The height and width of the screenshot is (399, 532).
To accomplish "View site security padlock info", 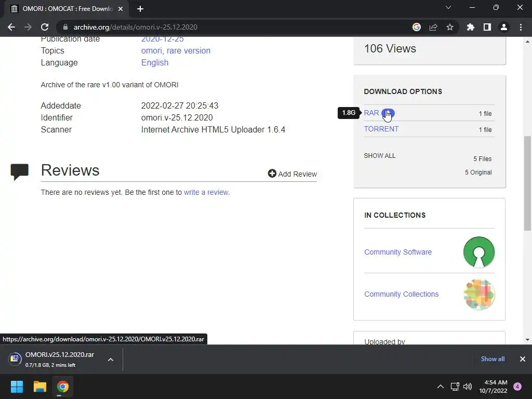I will [65, 27].
